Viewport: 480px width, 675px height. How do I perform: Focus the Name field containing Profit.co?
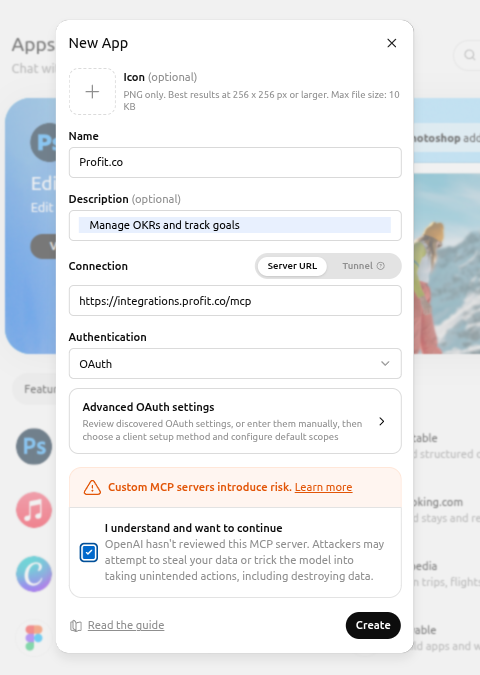click(235, 162)
